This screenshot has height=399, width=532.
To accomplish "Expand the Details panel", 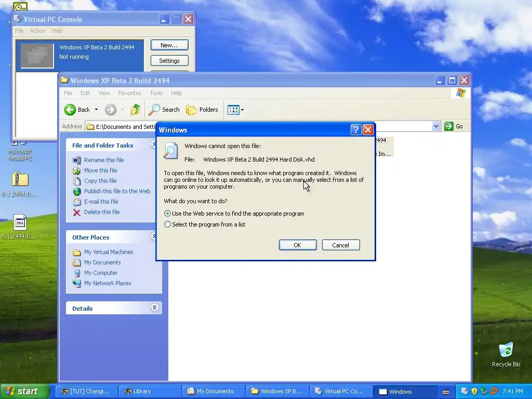I will click(x=154, y=308).
